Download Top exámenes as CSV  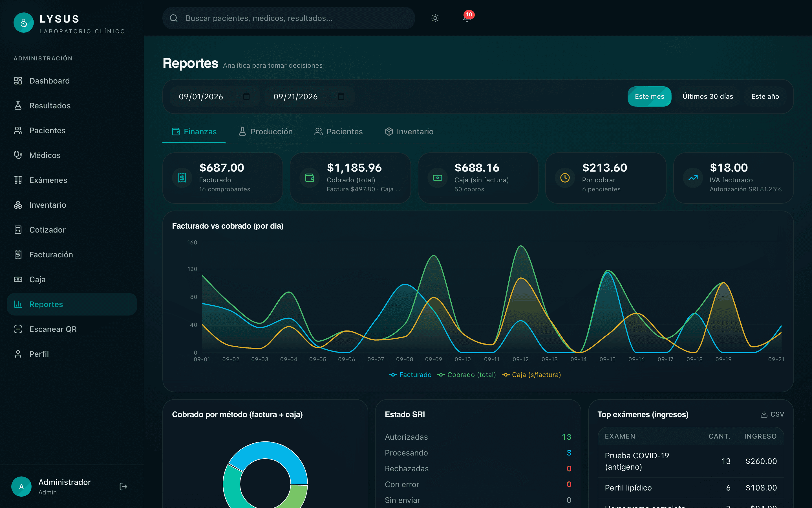772,414
